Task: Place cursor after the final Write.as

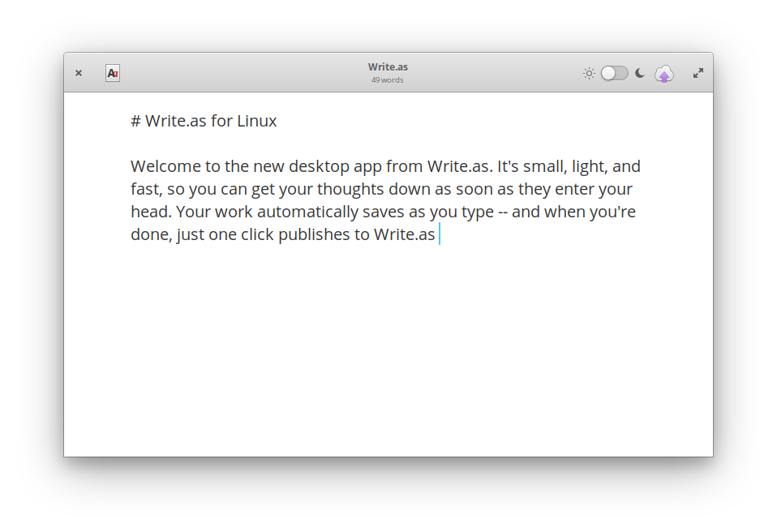Action: coord(438,234)
